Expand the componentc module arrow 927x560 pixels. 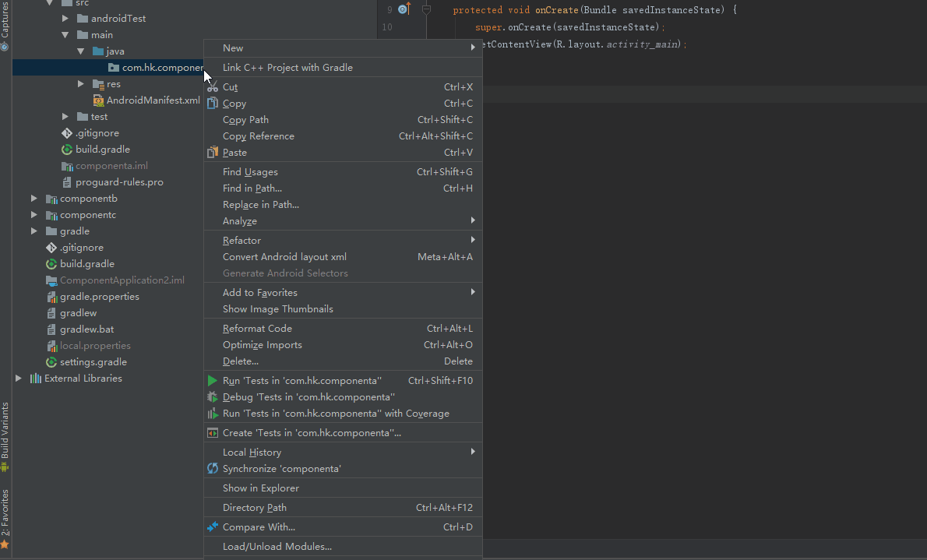tap(34, 215)
